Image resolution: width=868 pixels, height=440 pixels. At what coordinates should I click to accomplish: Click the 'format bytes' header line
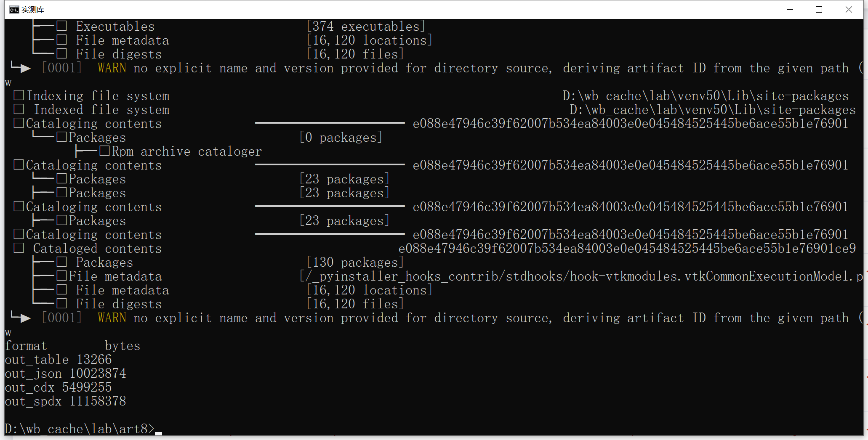72,345
